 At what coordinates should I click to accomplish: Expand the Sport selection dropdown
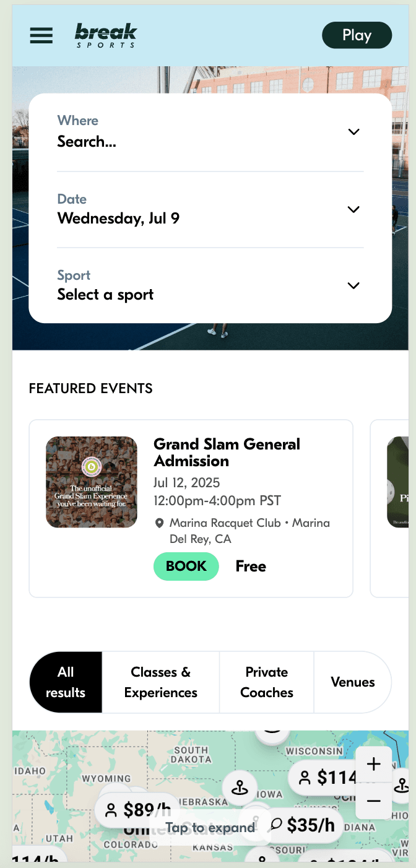click(x=353, y=285)
